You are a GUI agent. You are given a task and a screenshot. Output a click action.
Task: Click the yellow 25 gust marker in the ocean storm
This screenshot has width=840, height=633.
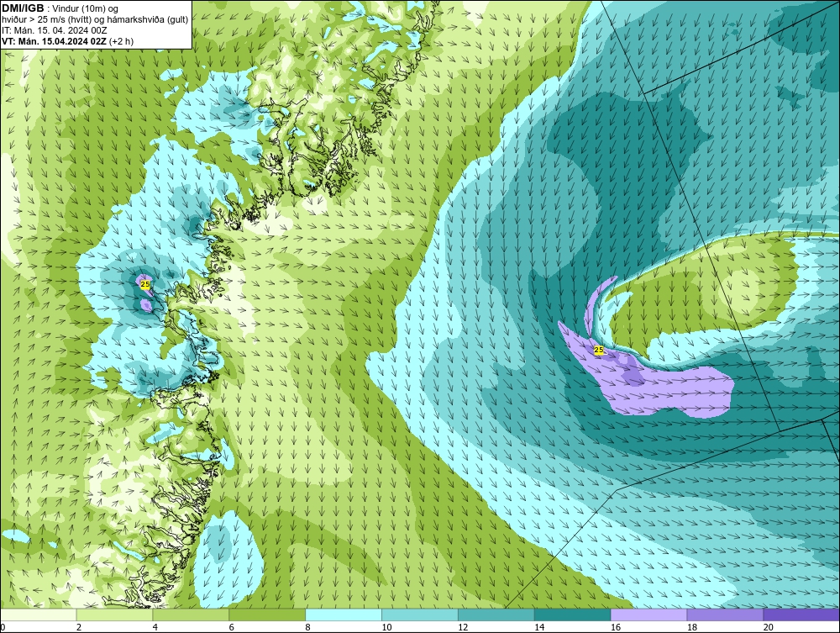point(599,350)
